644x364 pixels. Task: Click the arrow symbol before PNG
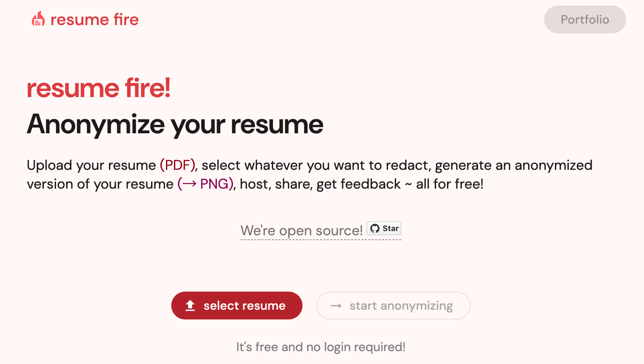point(189,184)
